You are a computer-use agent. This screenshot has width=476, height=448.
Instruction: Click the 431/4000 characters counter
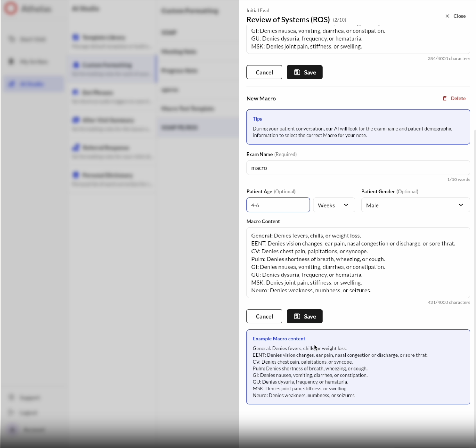point(448,302)
